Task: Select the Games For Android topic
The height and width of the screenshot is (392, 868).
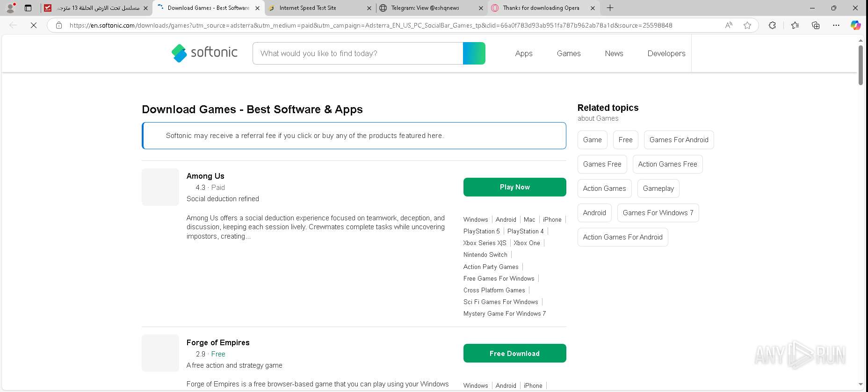Action: (679, 140)
